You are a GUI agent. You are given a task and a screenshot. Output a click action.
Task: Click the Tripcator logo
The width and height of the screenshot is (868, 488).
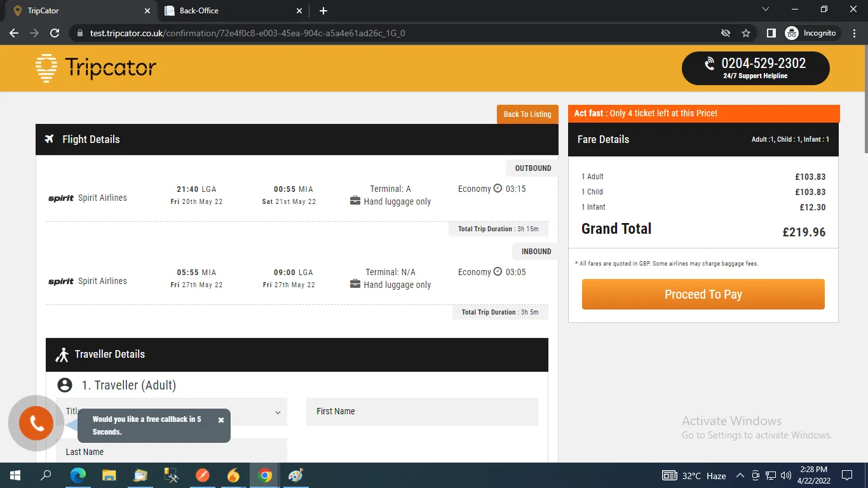pos(96,68)
